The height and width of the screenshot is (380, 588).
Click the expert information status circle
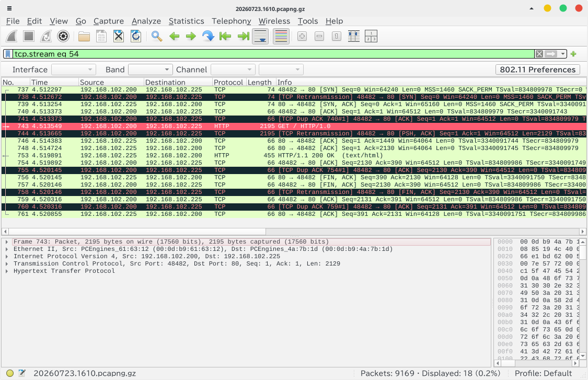[10, 373]
